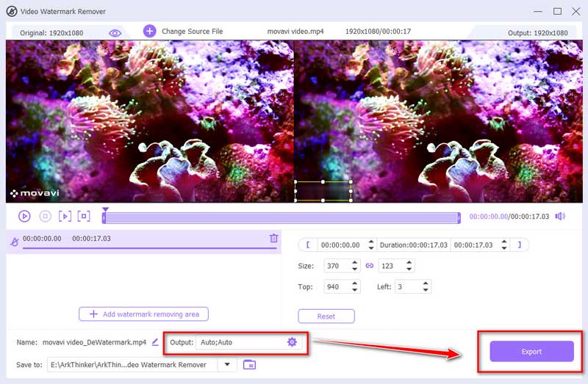The image size is (588, 384).
Task: Decrease the start time with the down arrow
Action: click(x=371, y=248)
